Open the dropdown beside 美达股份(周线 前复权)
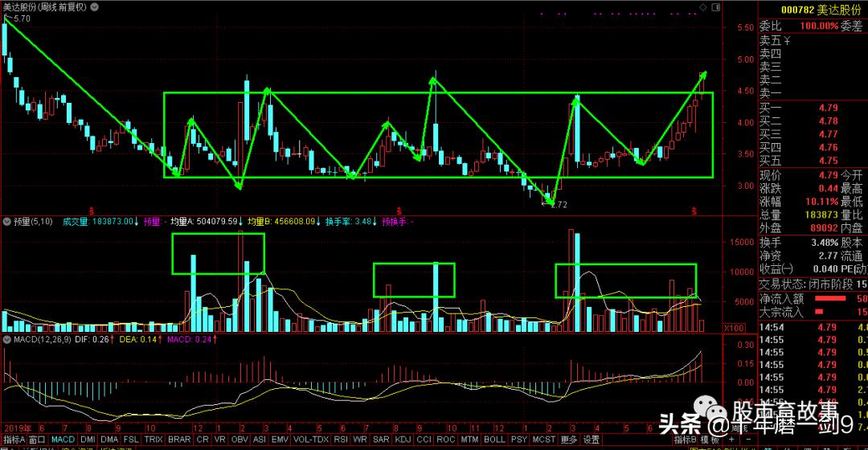The width and height of the screenshot is (868, 450). (95, 7)
